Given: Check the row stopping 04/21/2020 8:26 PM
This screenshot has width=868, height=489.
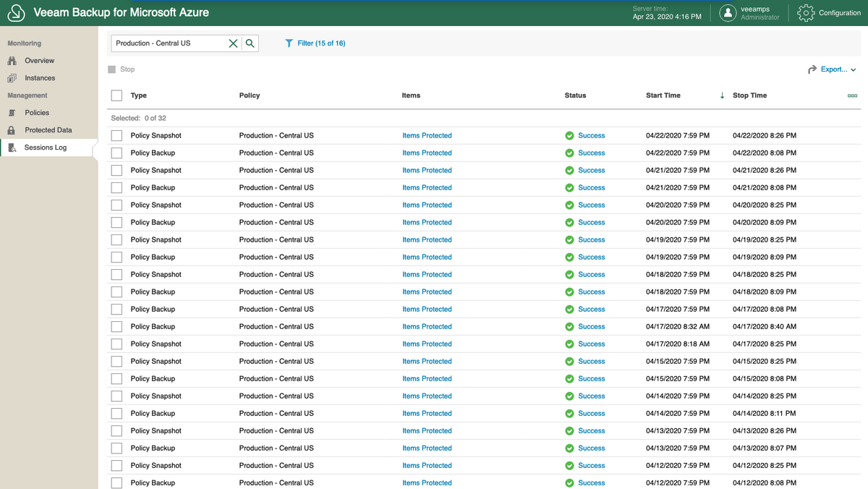Looking at the screenshot, I should [x=116, y=170].
